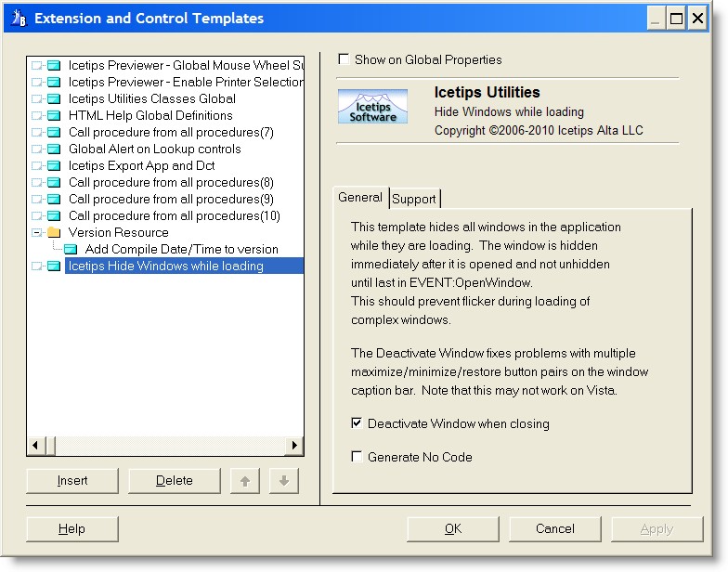Select Icetips Hide Windows while loading row

pyautogui.click(x=184, y=266)
